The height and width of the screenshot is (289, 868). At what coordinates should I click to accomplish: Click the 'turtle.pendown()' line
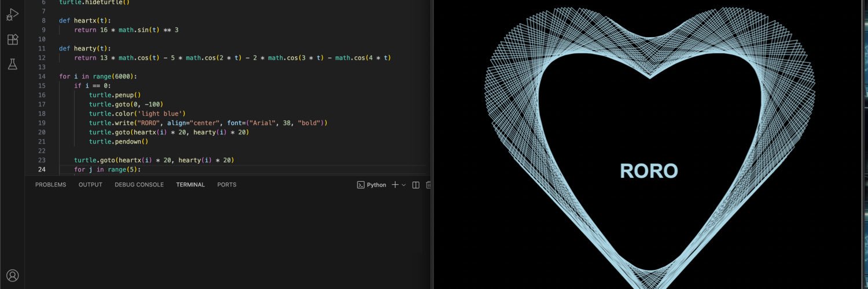[119, 141]
